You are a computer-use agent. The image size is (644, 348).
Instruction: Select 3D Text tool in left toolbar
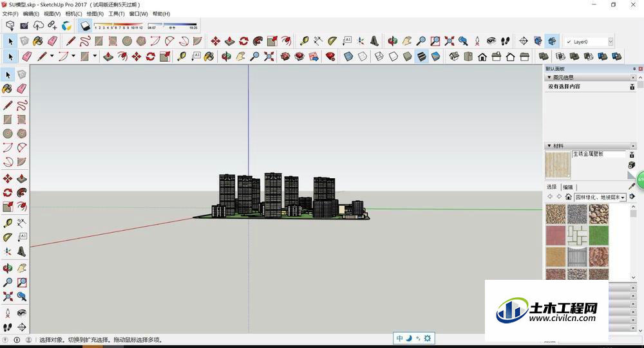point(22,251)
